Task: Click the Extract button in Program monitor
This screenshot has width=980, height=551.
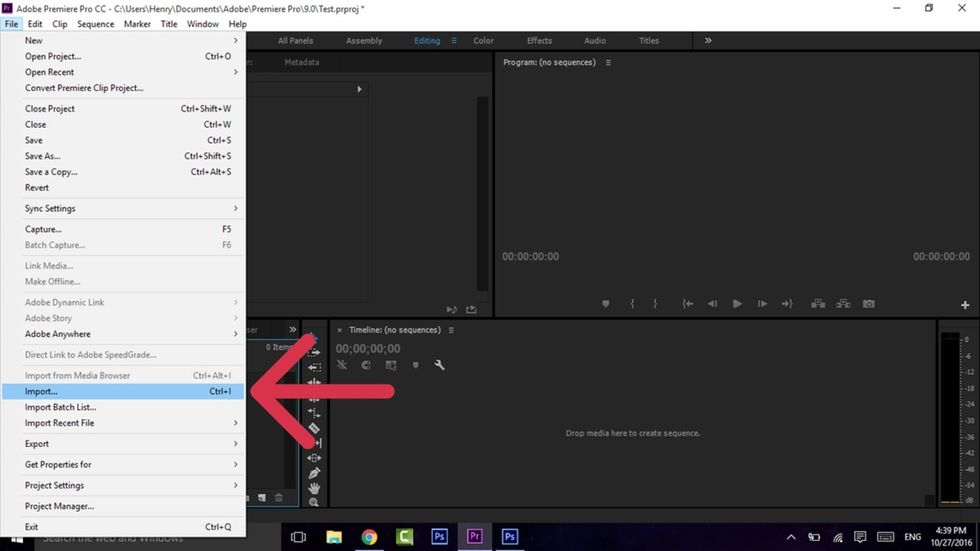Action: point(843,304)
